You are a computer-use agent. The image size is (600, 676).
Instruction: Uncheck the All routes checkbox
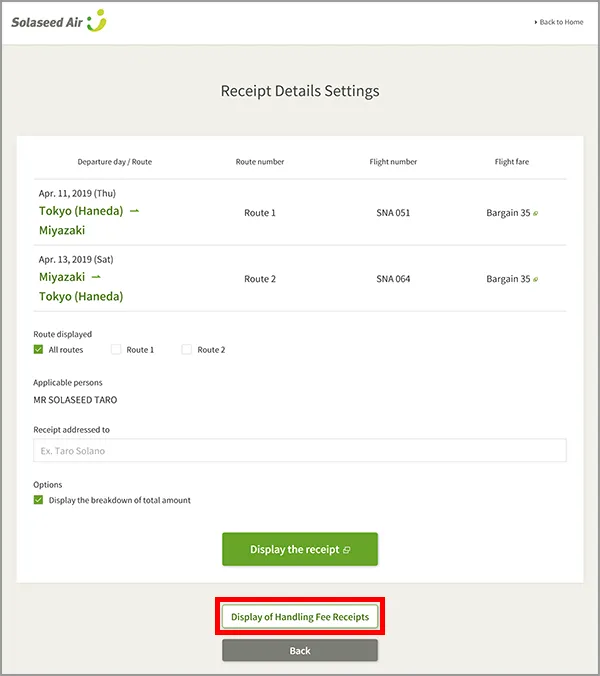coord(39,350)
